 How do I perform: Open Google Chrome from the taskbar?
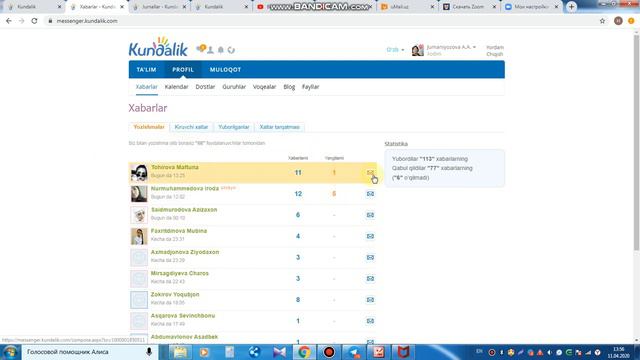coord(304,352)
